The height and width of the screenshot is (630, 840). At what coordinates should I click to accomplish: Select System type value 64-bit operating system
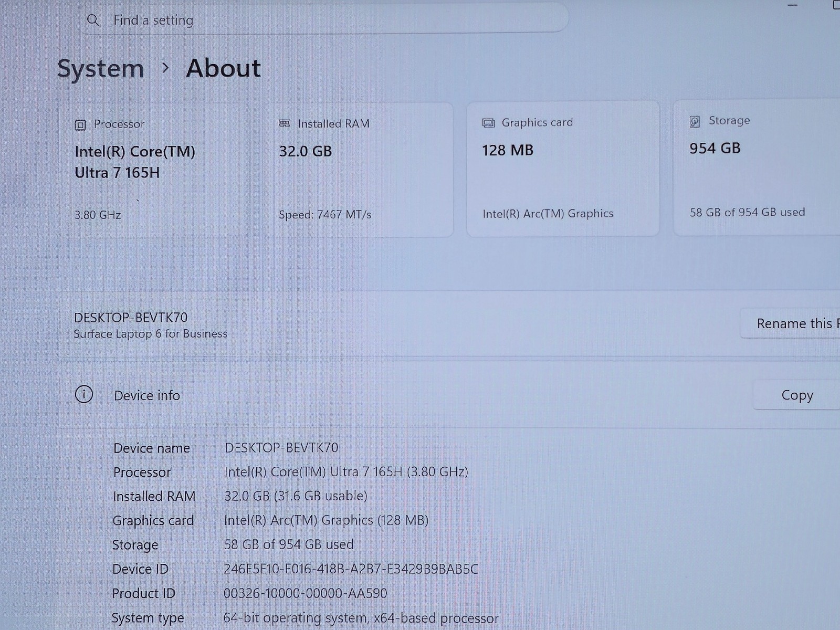pos(361,618)
